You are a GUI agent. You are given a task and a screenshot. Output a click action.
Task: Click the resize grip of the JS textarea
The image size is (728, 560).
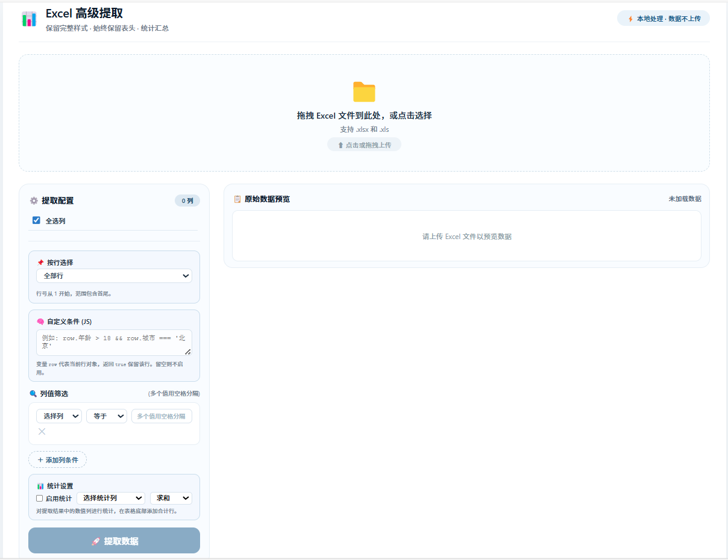(x=188, y=352)
